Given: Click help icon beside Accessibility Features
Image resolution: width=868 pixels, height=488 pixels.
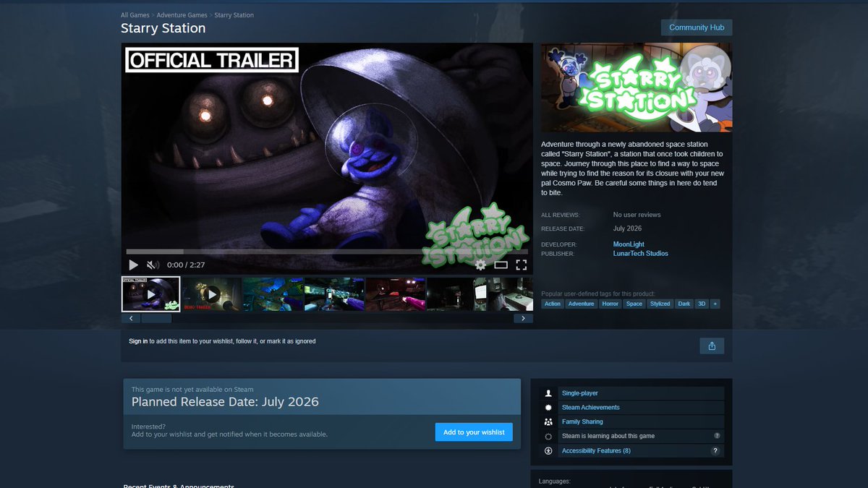Looking at the screenshot, I should [715, 450].
